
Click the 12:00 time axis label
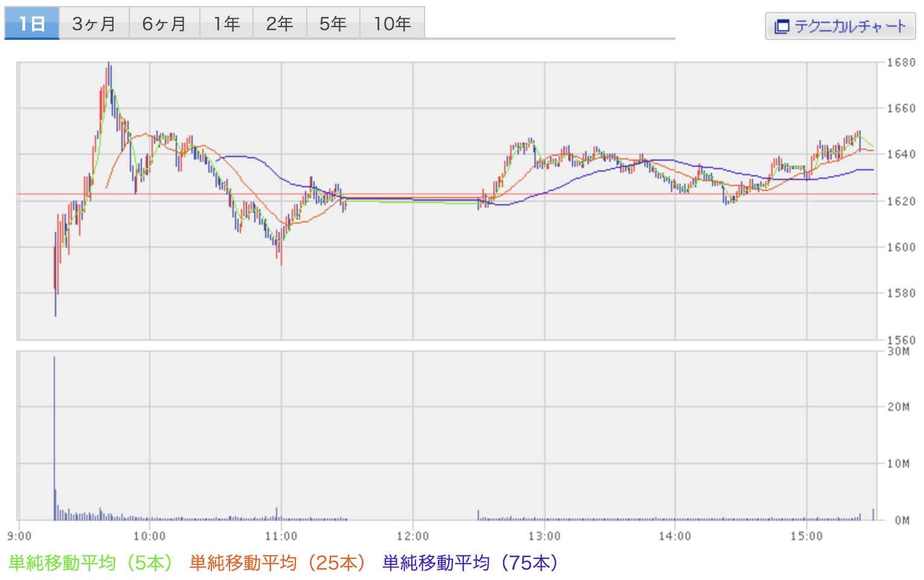click(x=413, y=536)
